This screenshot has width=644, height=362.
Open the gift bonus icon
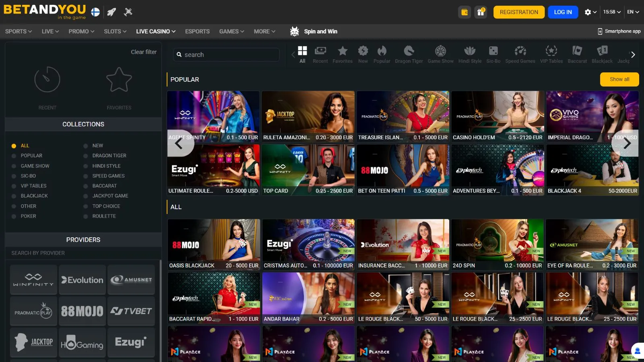481,12
